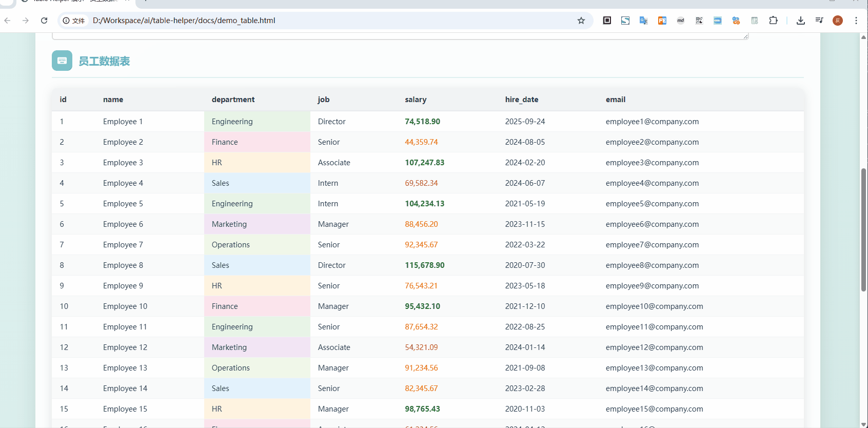868x428 pixels.
Task: Open the md markdown extension
Action: coord(681,21)
